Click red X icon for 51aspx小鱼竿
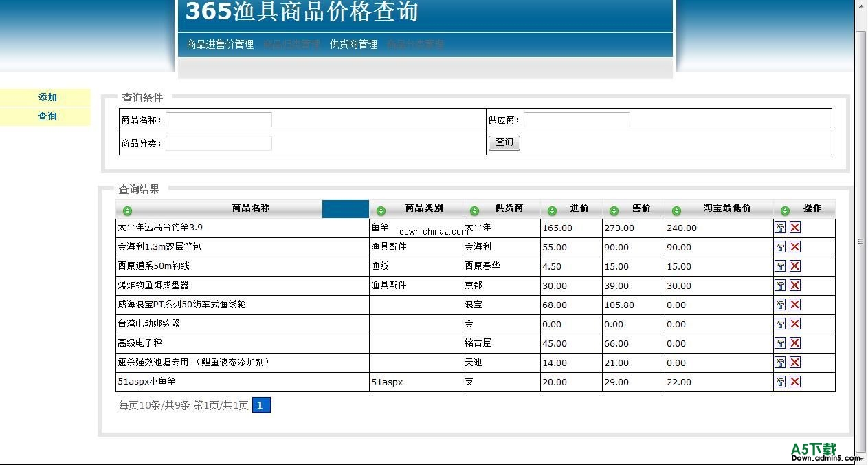Image resolution: width=868 pixels, height=465 pixels. 795,382
